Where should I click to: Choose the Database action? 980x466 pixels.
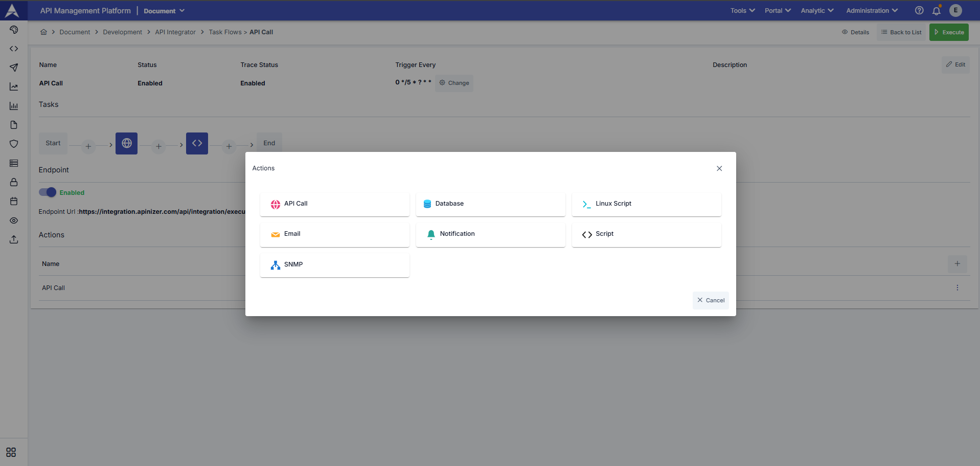click(x=490, y=204)
